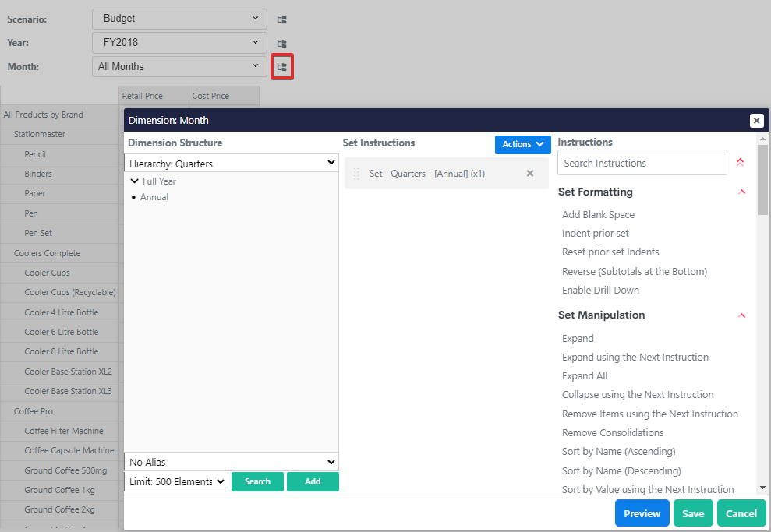Click the highlighted Month subset editor icon
The width and height of the screenshot is (771, 532).
click(282, 67)
